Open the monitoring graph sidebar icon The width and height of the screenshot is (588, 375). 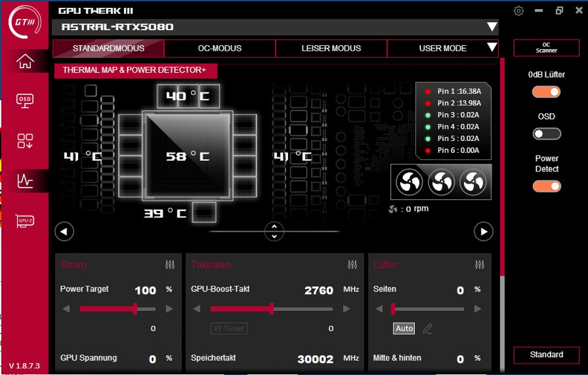(x=25, y=181)
